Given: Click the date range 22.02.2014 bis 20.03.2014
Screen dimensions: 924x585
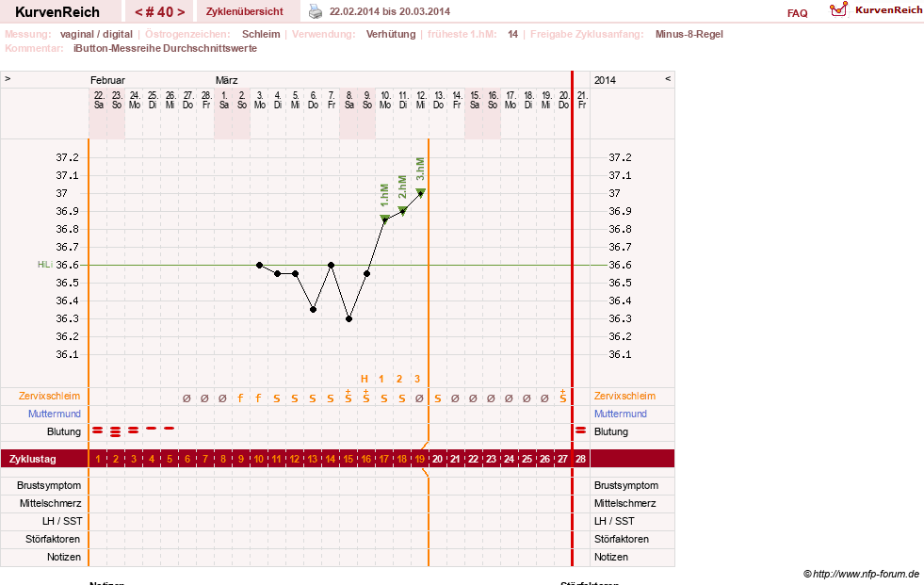Looking at the screenshot, I should tap(390, 11).
